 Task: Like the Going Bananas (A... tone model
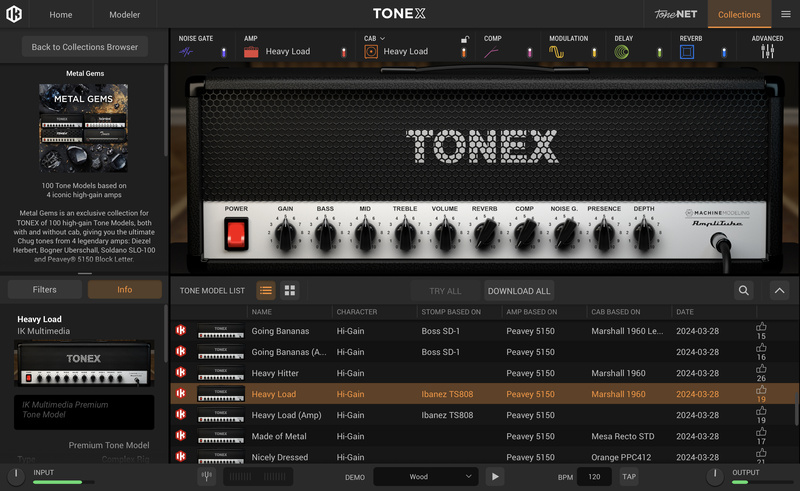tap(761, 348)
